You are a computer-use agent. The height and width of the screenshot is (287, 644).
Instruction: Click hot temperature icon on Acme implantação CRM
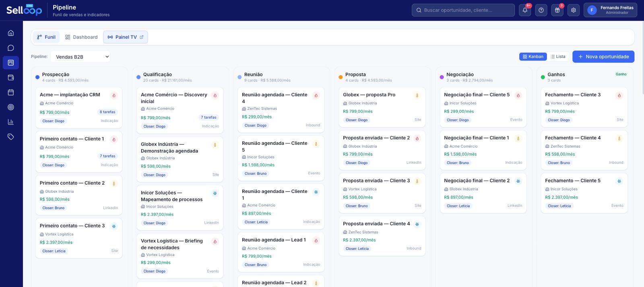click(114, 95)
